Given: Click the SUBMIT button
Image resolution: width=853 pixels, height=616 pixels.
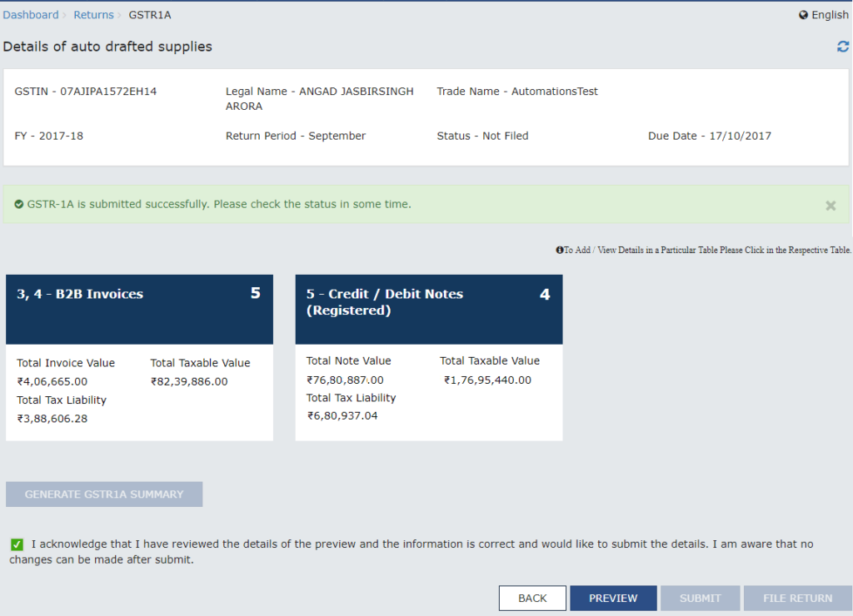Looking at the screenshot, I should pyautogui.click(x=700, y=598).
